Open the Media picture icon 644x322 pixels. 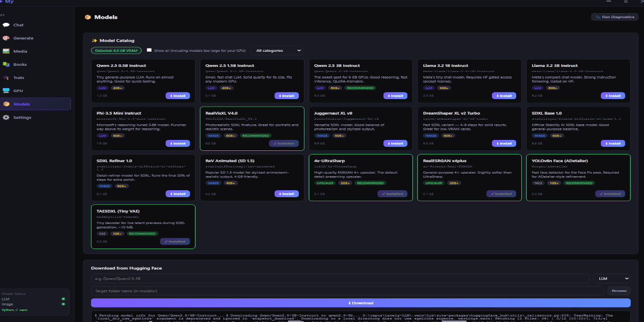[6, 51]
